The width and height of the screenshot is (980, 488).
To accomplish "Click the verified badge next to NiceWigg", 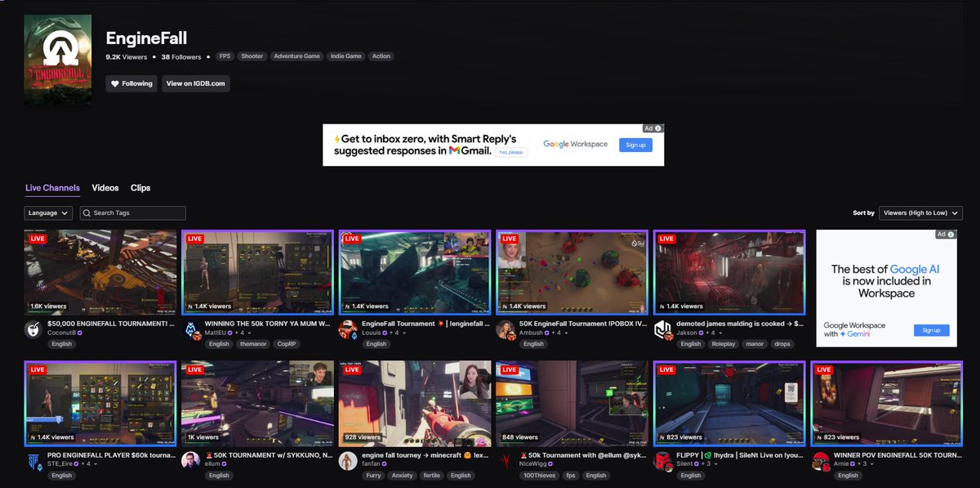I will 549,463.
